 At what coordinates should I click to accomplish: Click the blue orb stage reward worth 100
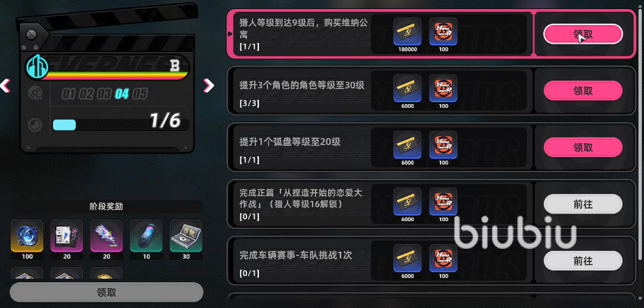point(26,236)
